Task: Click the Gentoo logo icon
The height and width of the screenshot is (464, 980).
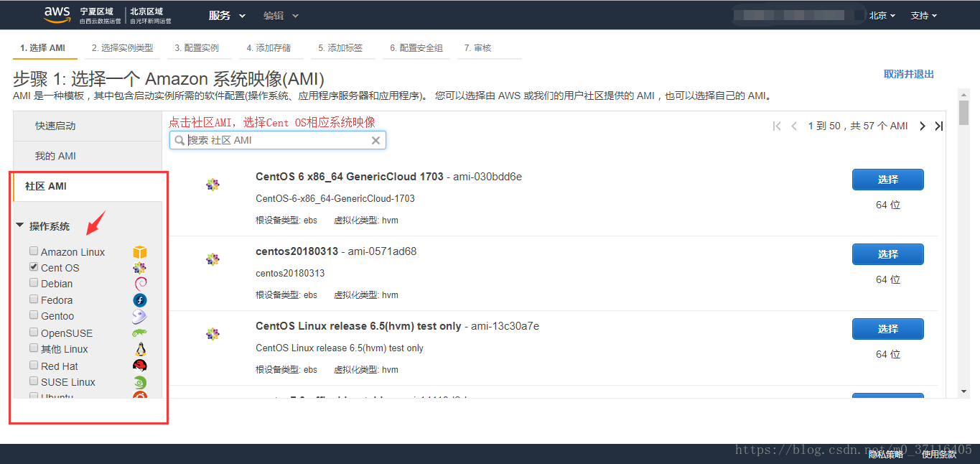Action: (140, 317)
